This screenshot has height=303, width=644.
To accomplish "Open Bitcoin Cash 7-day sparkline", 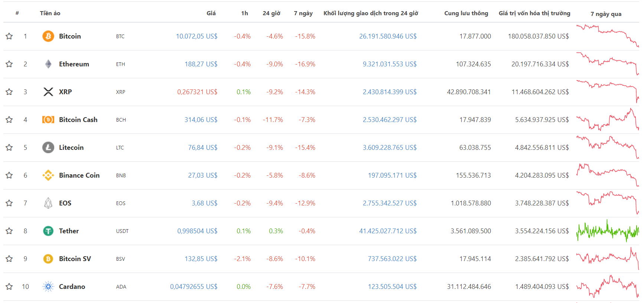I will tap(608, 119).
